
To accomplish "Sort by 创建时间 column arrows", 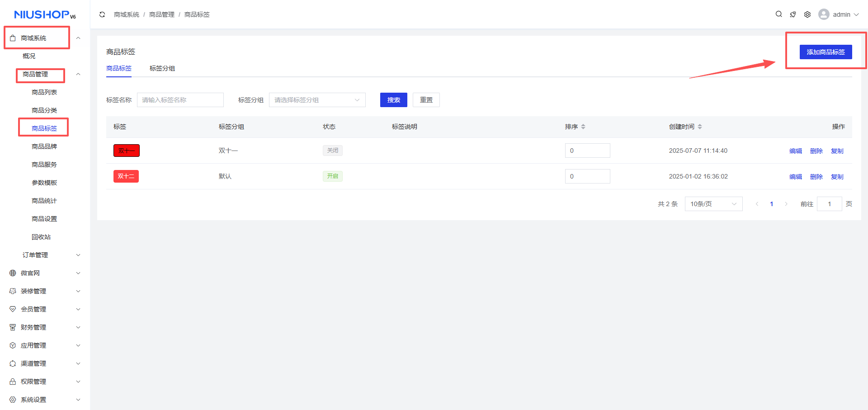I will (700, 127).
